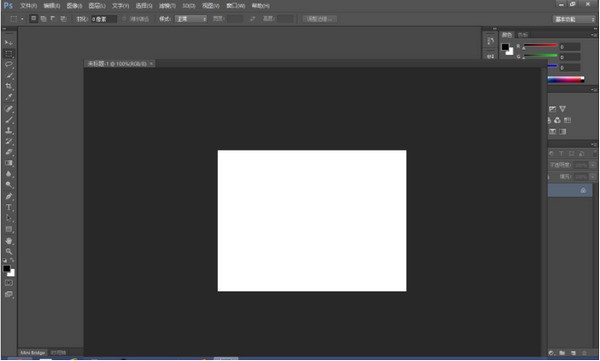600x361 pixels.
Task: Select the Pen tool
Action: [8, 196]
